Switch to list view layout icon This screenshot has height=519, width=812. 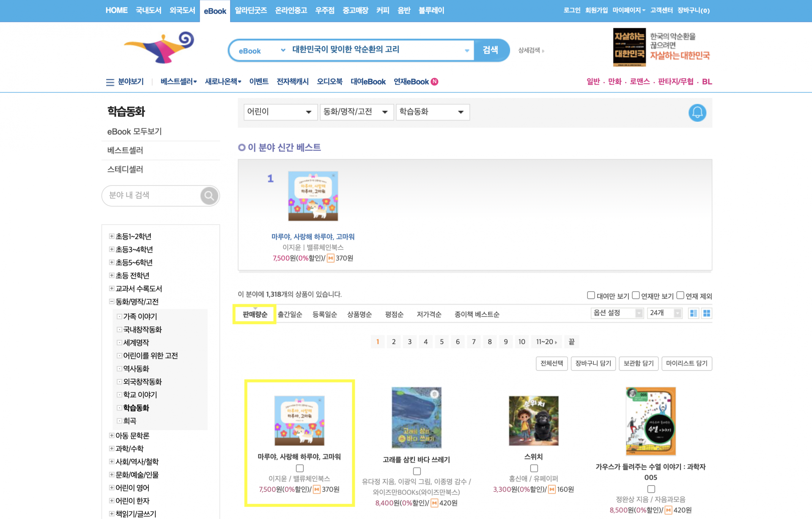tap(694, 313)
